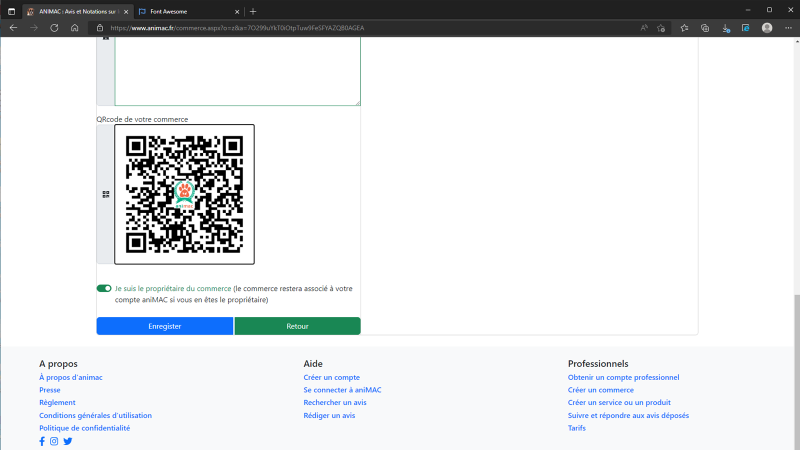Click the site lock icon in address bar
Viewport: 800px width, 450px height.
click(x=100, y=28)
